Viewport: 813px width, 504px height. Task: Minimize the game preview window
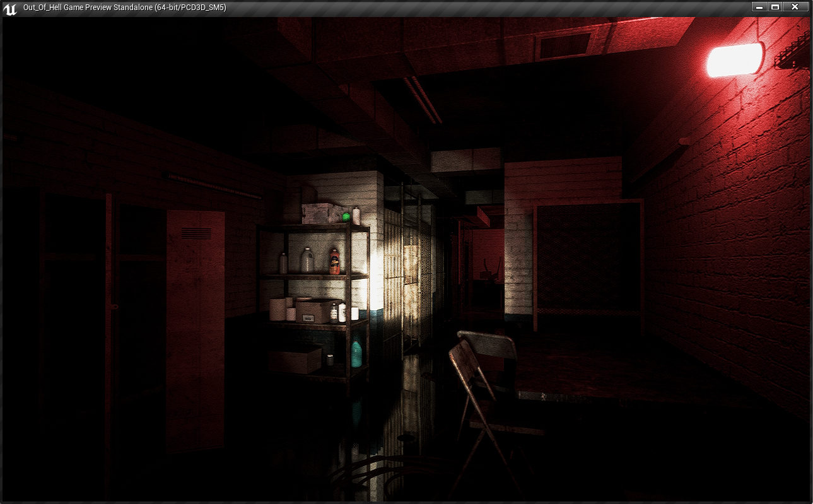(758, 7)
